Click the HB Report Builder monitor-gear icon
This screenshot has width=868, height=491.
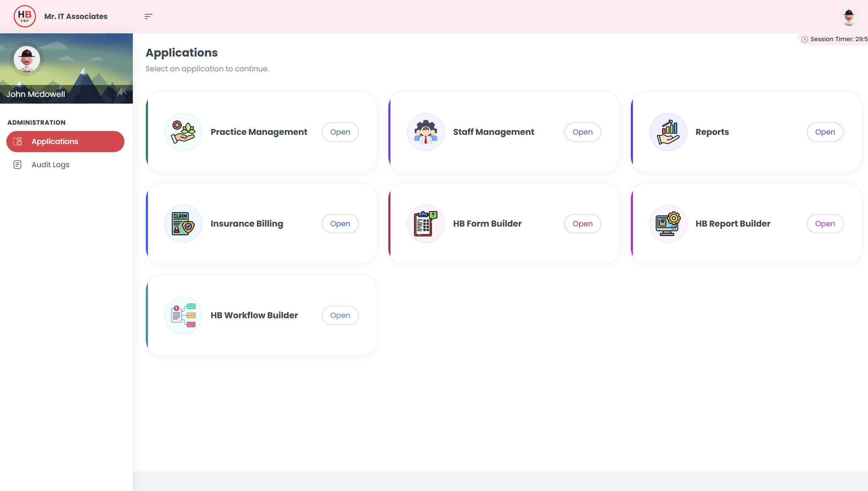coord(668,224)
